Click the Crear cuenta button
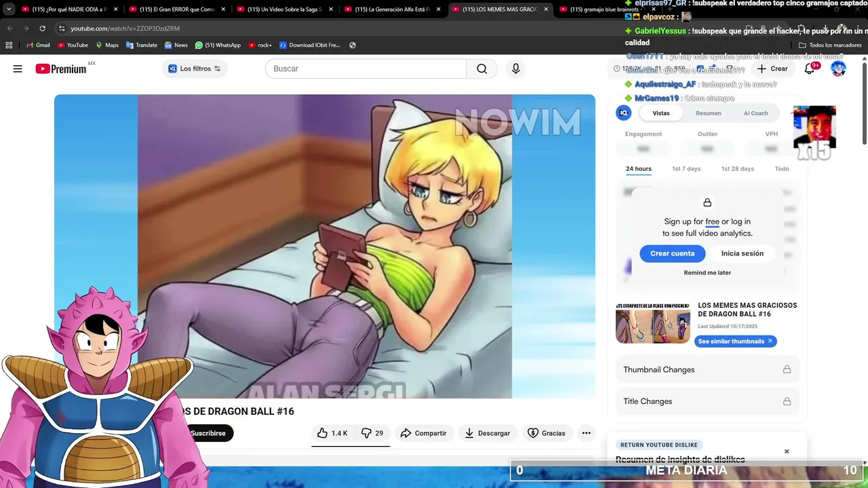Image resolution: width=868 pixels, height=488 pixels. [673, 253]
